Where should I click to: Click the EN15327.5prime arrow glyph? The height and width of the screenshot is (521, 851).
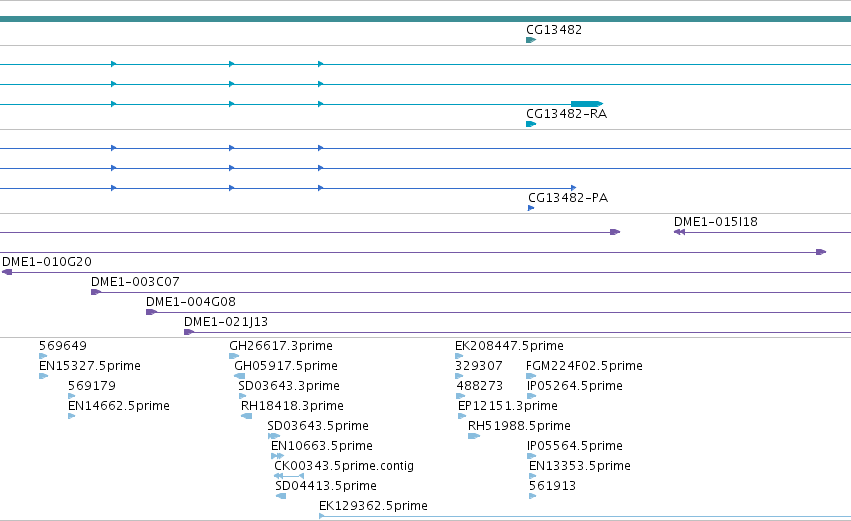tap(43, 376)
